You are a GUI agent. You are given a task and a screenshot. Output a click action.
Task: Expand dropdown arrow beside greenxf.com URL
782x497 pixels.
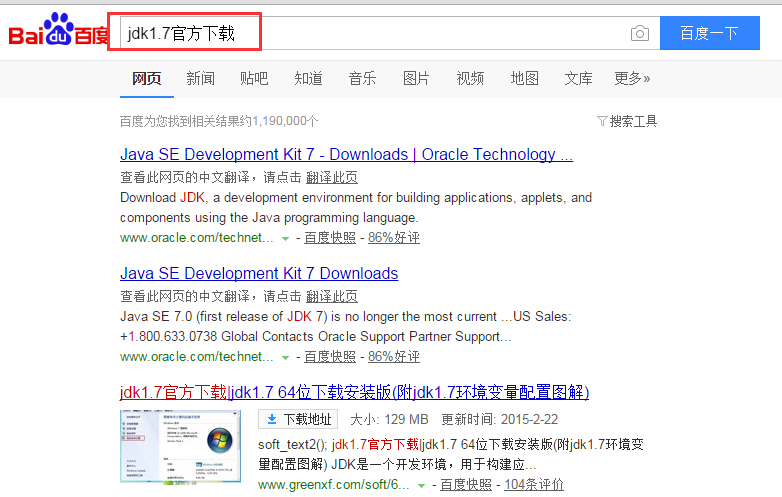421,485
